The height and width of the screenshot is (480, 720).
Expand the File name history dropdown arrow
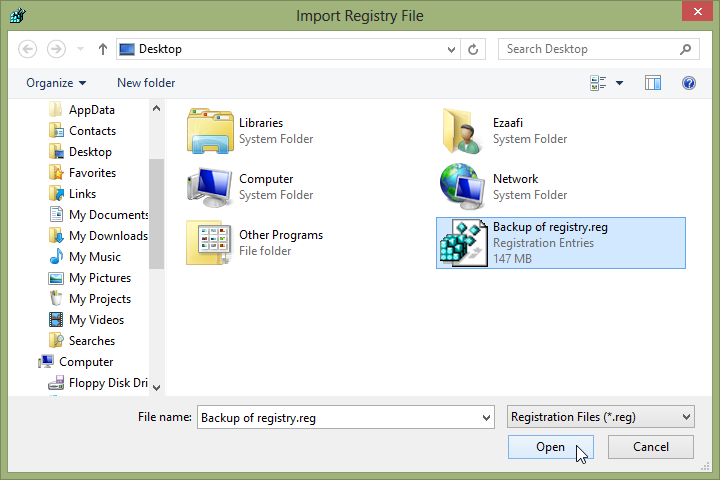486,417
